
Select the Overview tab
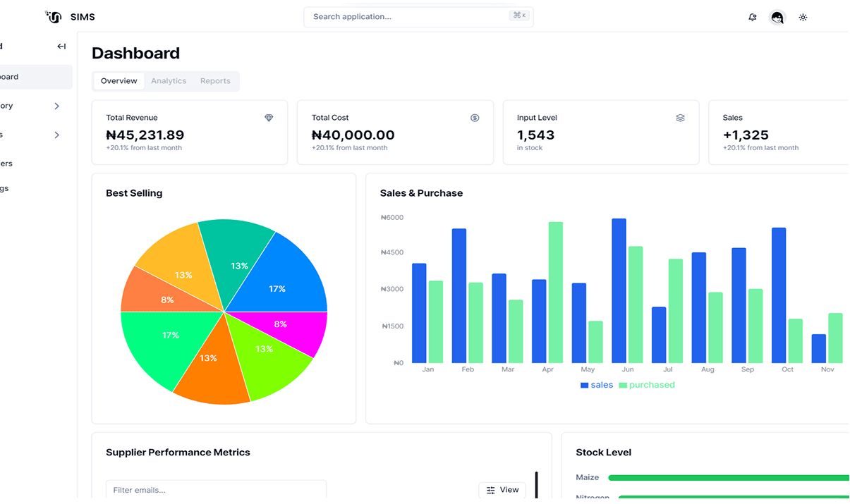(x=119, y=81)
